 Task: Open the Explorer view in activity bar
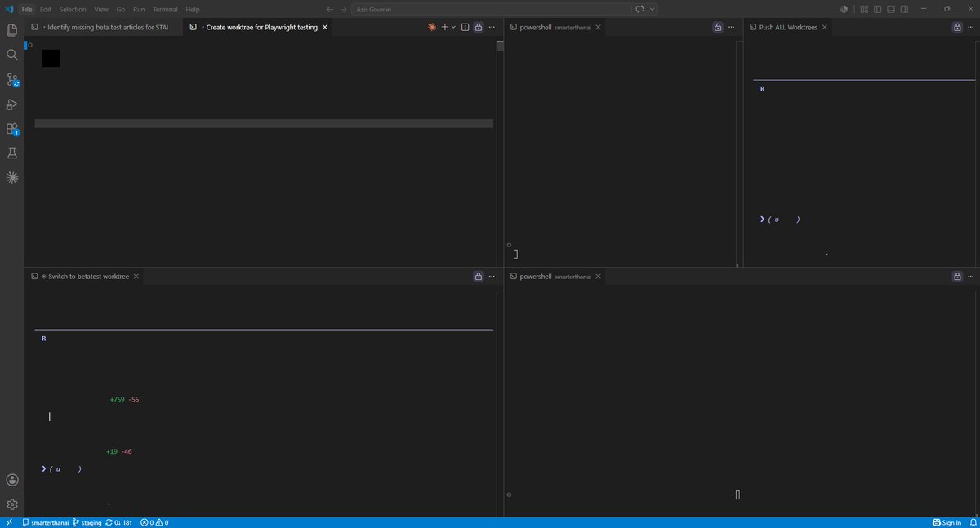(x=12, y=30)
